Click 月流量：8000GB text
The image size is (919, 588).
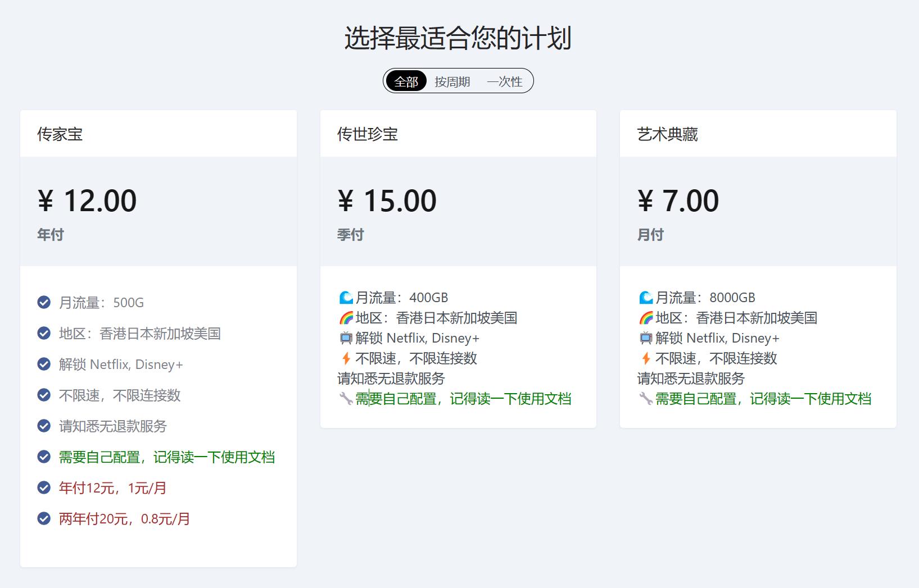pos(705,298)
